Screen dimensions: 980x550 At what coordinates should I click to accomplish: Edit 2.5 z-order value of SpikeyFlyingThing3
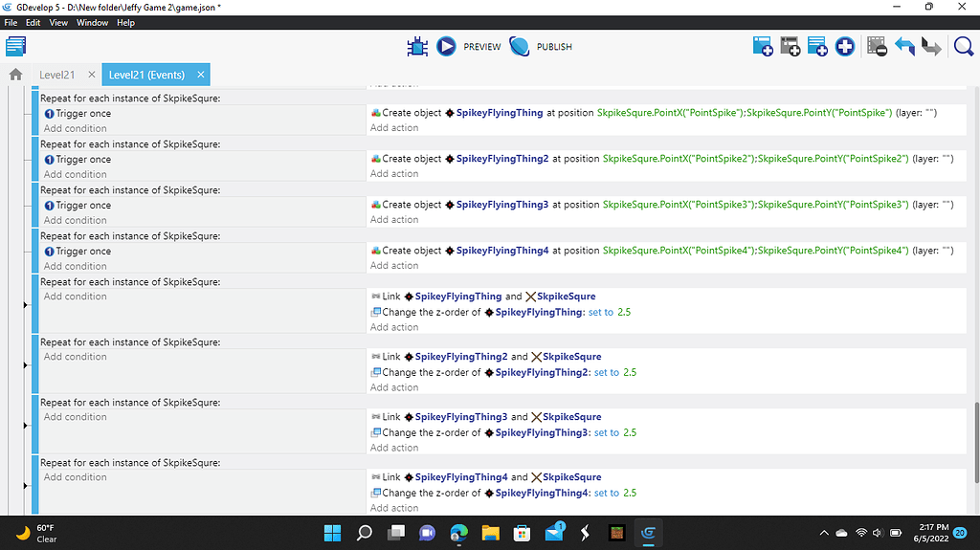click(x=630, y=432)
